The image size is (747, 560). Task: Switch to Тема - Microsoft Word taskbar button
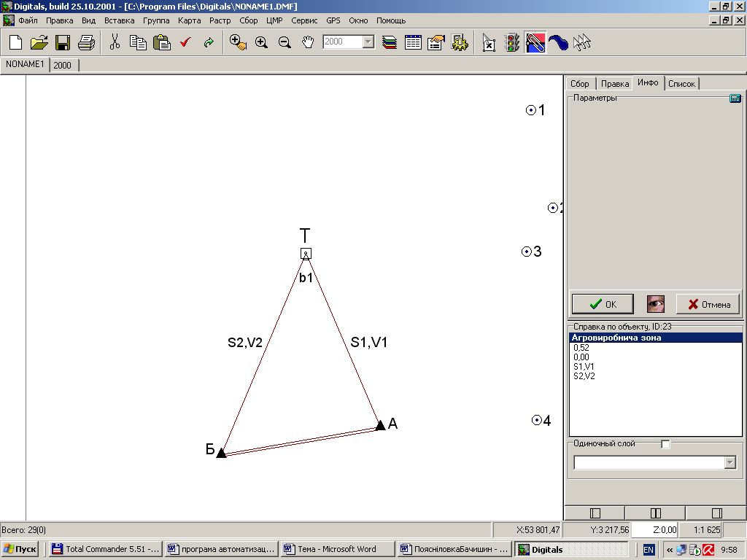(337, 550)
